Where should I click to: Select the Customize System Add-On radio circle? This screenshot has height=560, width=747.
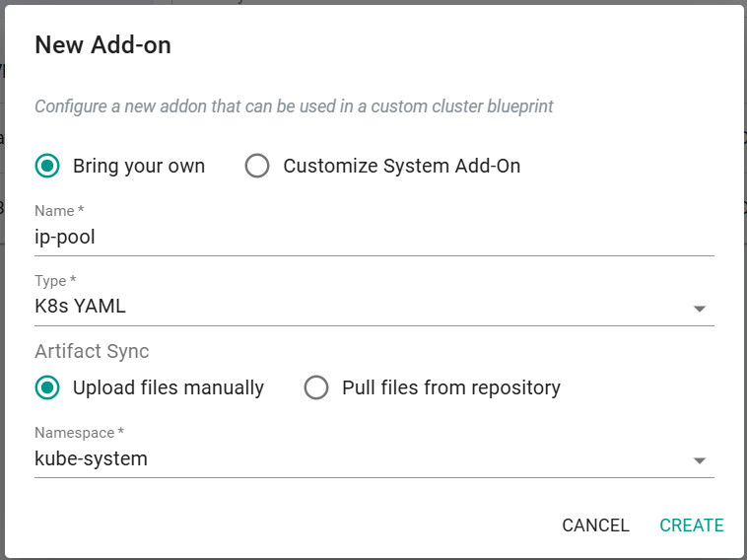[x=257, y=166]
